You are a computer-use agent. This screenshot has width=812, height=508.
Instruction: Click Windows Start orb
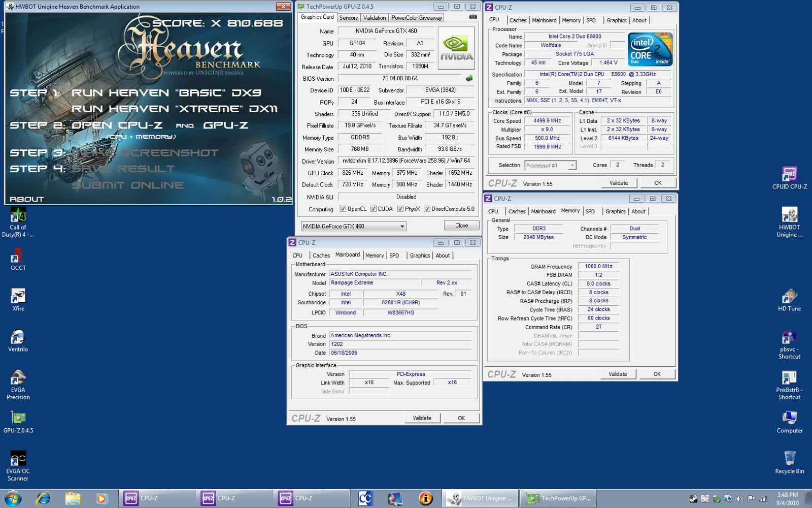(13, 498)
